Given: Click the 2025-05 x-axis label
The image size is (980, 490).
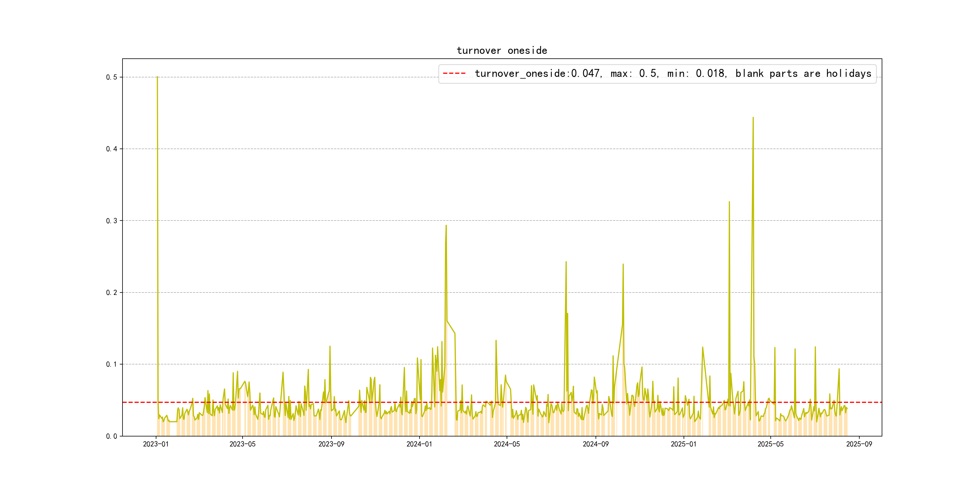Looking at the screenshot, I should coord(770,444).
